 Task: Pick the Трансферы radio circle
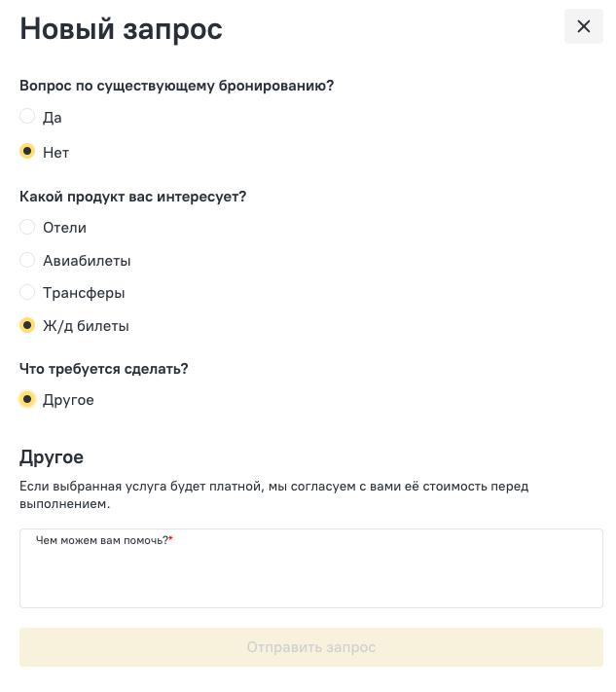click(x=27, y=292)
